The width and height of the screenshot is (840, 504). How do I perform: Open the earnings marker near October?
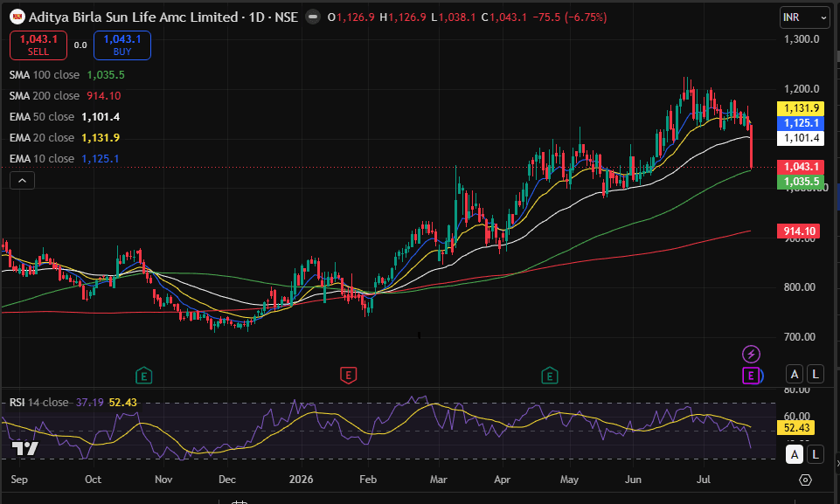(143, 376)
